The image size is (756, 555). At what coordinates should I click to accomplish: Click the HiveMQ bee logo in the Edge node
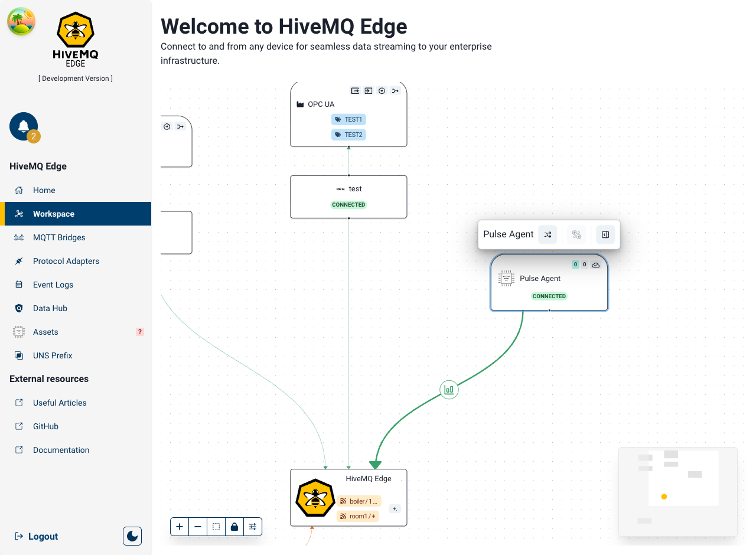coord(315,498)
